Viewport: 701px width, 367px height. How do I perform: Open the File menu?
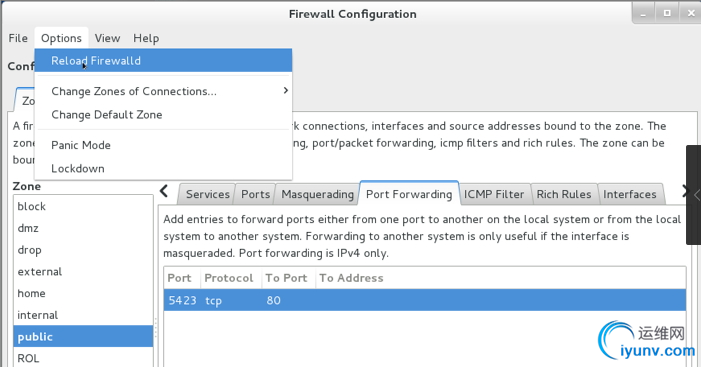(18, 38)
